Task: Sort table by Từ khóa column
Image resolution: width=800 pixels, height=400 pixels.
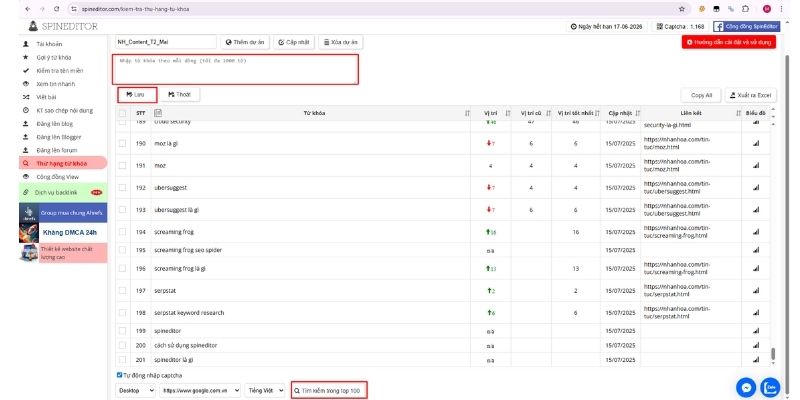Action: tap(467, 113)
